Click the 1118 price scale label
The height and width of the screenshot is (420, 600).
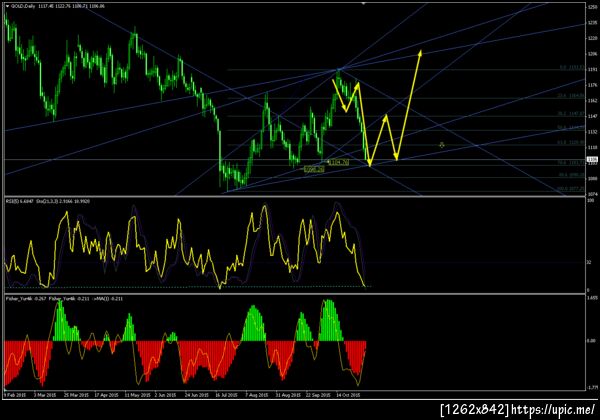pyautogui.click(x=592, y=147)
